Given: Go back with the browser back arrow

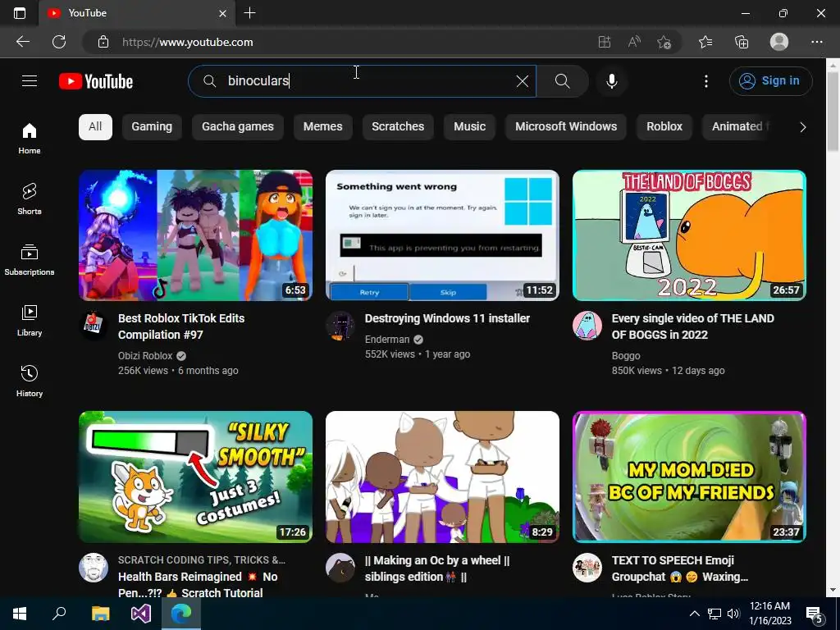Looking at the screenshot, I should [22, 42].
